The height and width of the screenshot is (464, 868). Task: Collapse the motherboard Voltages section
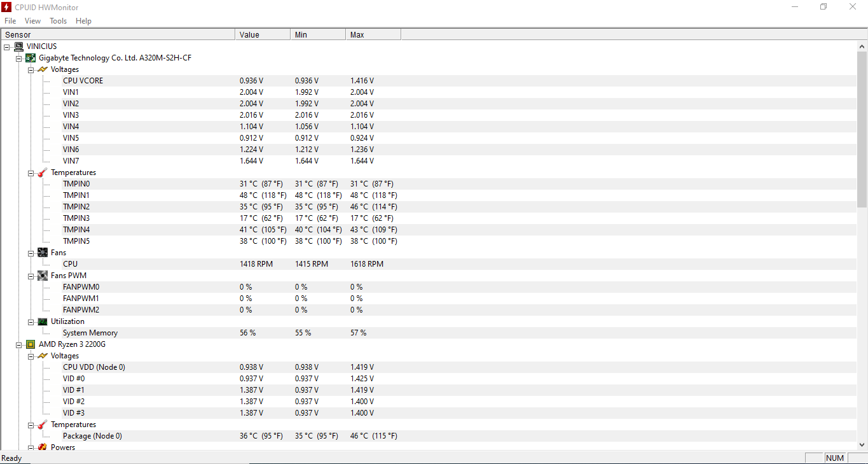tap(31, 69)
